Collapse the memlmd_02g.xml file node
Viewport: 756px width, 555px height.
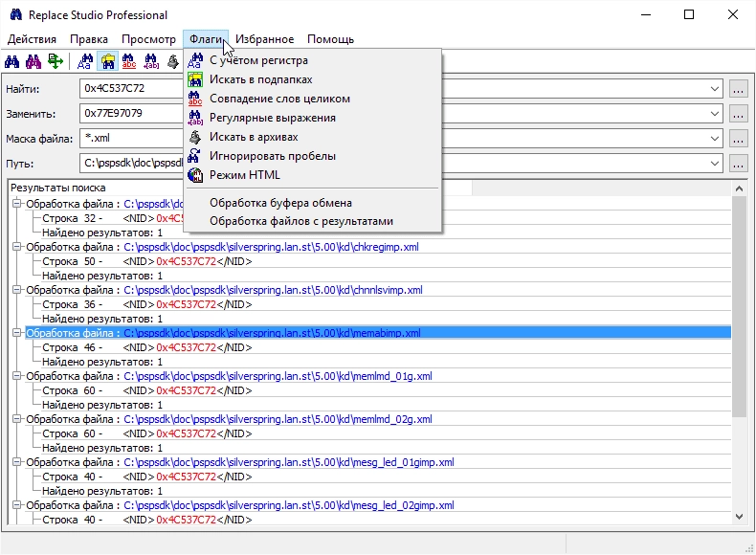point(17,419)
